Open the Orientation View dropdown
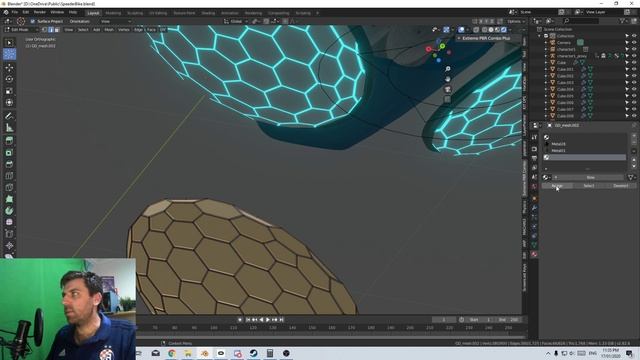The image size is (640, 360). point(116,21)
